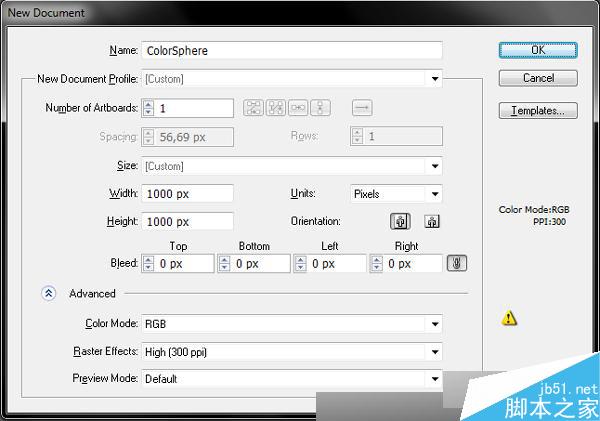This screenshot has height=421, width=600.
Task: Click the Color Mode:RGB info text
Action: click(534, 210)
